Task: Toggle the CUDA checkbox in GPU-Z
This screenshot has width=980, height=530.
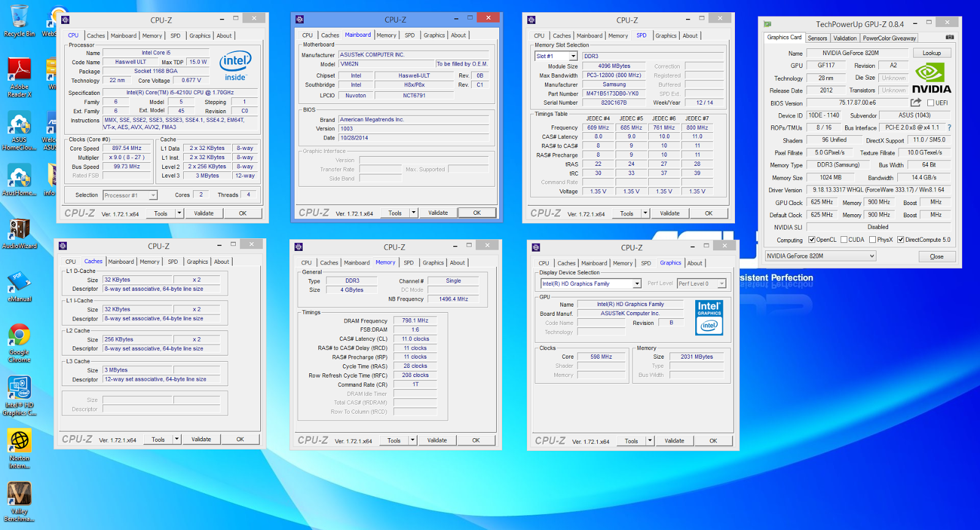Action: point(844,240)
